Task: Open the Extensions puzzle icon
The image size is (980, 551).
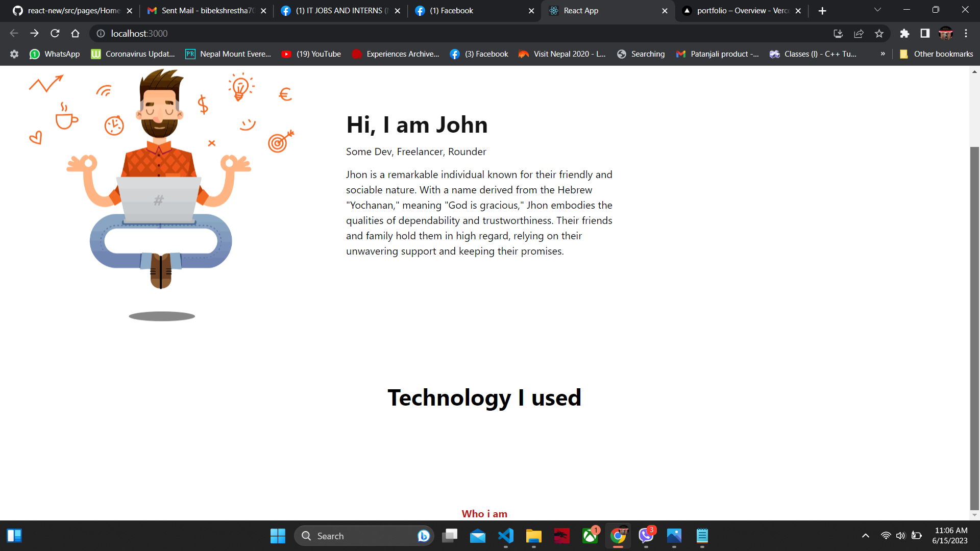Action: pyautogui.click(x=904, y=34)
